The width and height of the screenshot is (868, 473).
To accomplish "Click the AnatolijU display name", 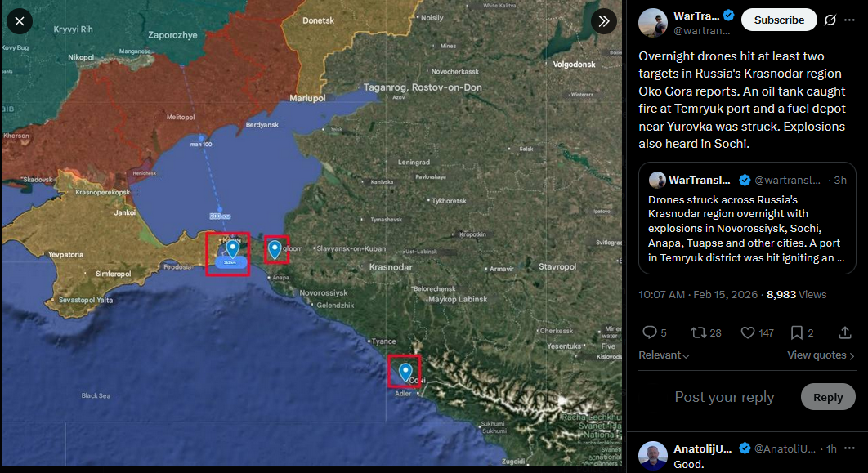I will pos(702,448).
